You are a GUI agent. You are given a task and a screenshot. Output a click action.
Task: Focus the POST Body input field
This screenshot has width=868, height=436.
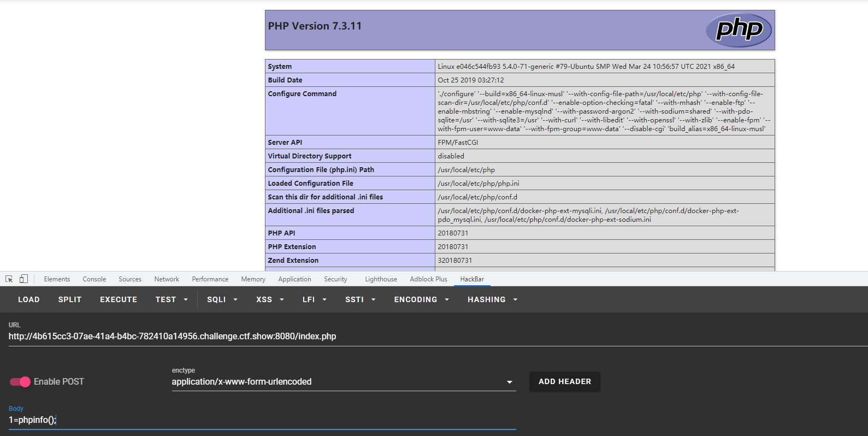(262, 420)
